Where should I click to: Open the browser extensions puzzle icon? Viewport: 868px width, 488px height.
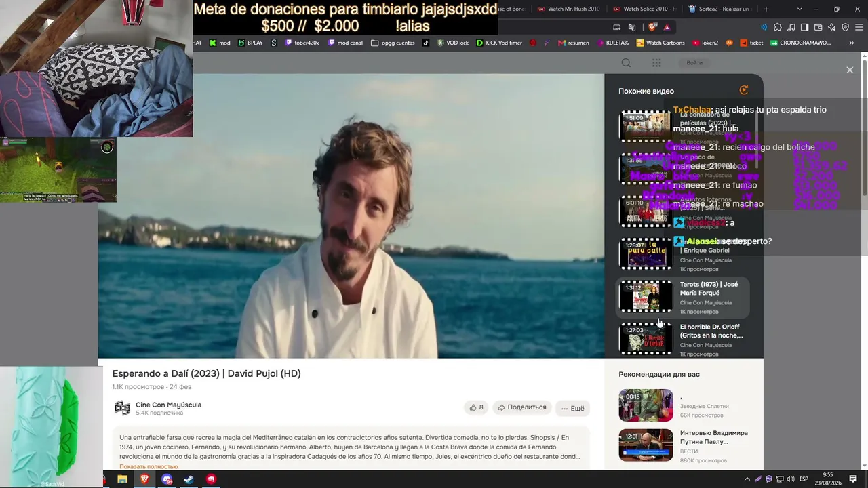[778, 27]
